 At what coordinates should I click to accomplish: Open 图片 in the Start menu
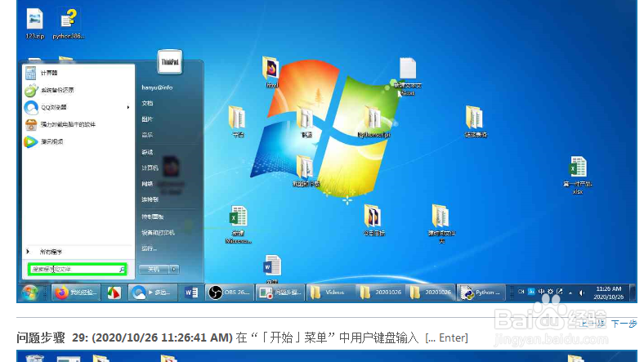pos(147,119)
